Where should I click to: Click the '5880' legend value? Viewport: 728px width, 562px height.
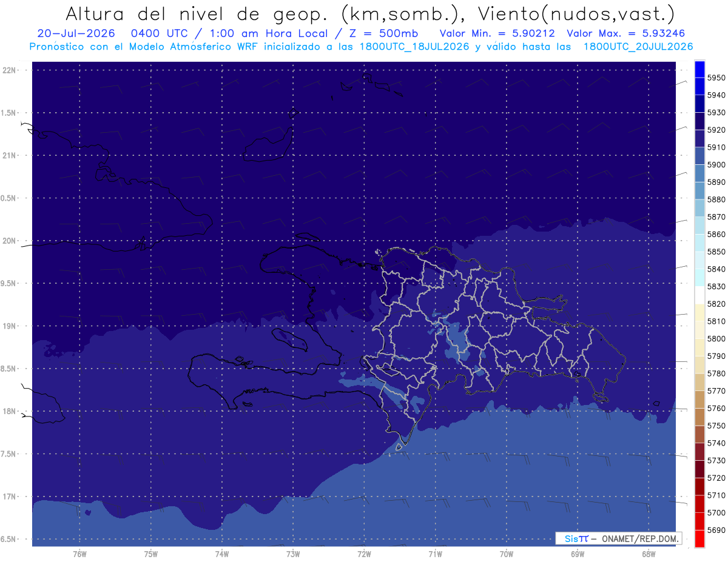click(x=716, y=199)
